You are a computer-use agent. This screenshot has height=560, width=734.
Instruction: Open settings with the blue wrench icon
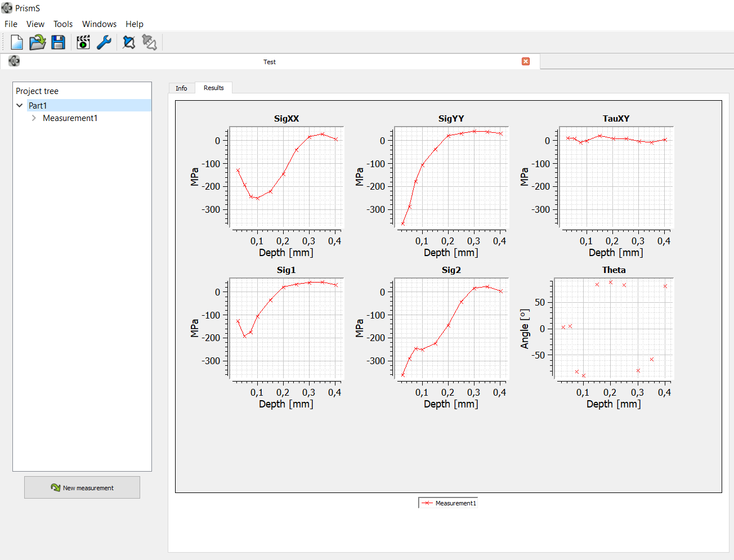(x=104, y=42)
